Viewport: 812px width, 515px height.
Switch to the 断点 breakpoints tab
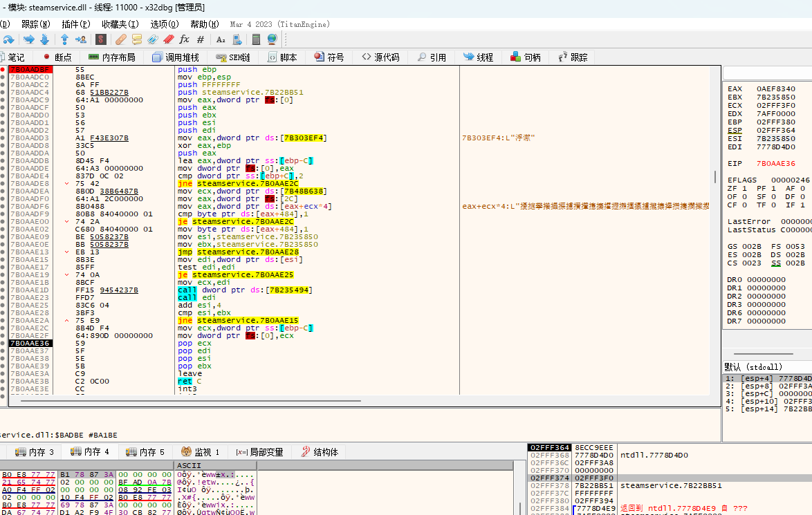point(58,57)
